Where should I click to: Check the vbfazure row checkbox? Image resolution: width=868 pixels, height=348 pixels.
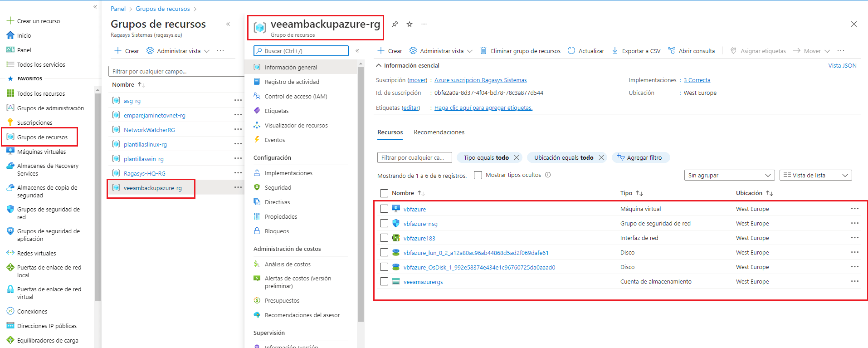384,209
